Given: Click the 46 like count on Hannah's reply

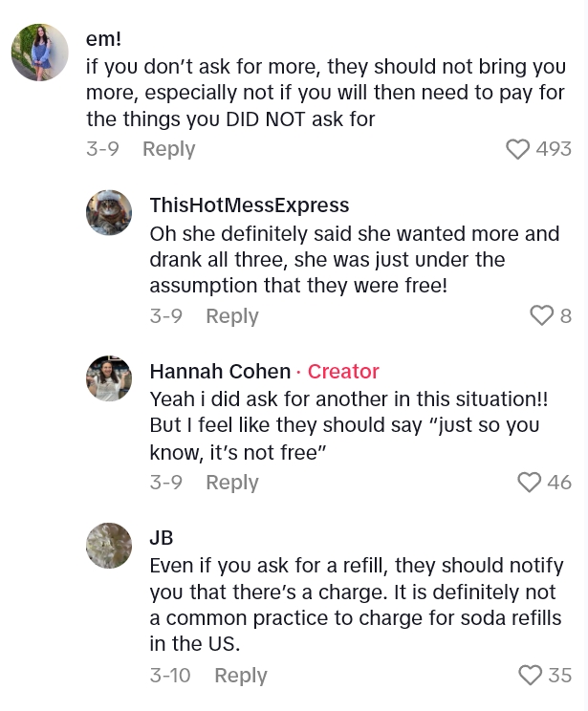Looking at the screenshot, I should (x=559, y=482).
